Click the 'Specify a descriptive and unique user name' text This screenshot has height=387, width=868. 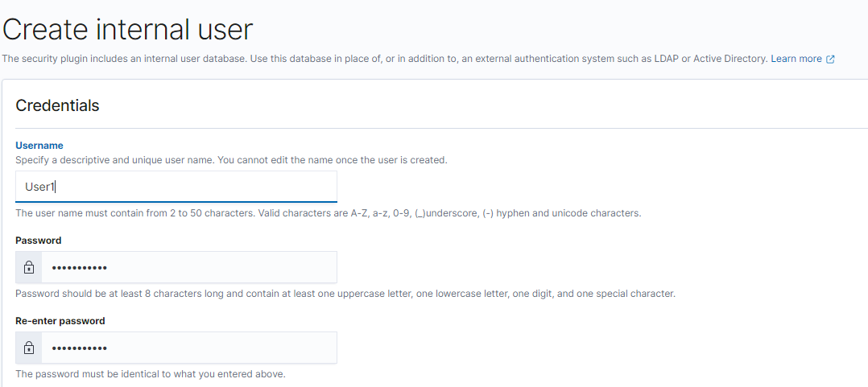(231, 160)
